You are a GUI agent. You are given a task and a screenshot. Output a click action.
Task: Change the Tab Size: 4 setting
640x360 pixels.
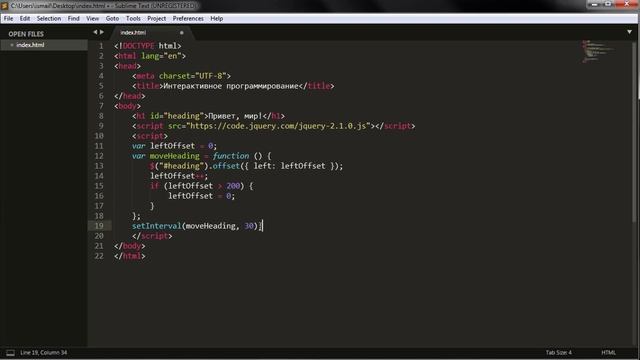tap(559, 353)
